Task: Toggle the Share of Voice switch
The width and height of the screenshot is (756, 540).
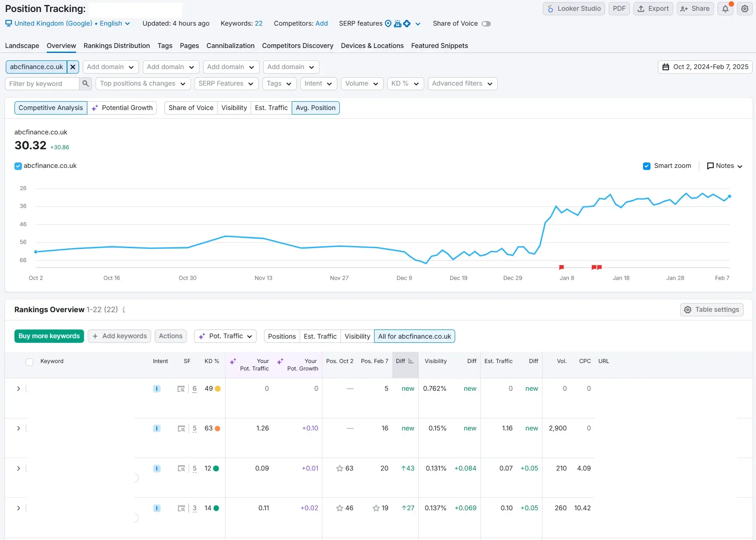Action: (x=486, y=24)
